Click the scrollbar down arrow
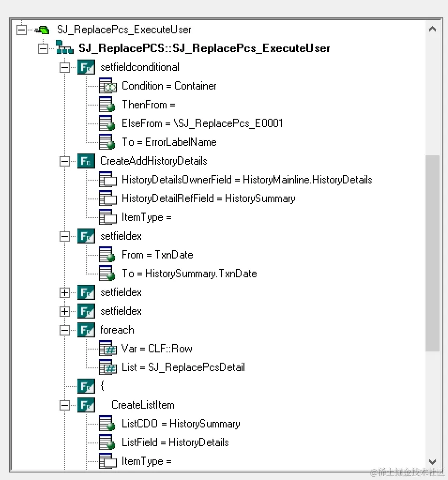Viewport: 448px width, 480px height. pos(433,461)
